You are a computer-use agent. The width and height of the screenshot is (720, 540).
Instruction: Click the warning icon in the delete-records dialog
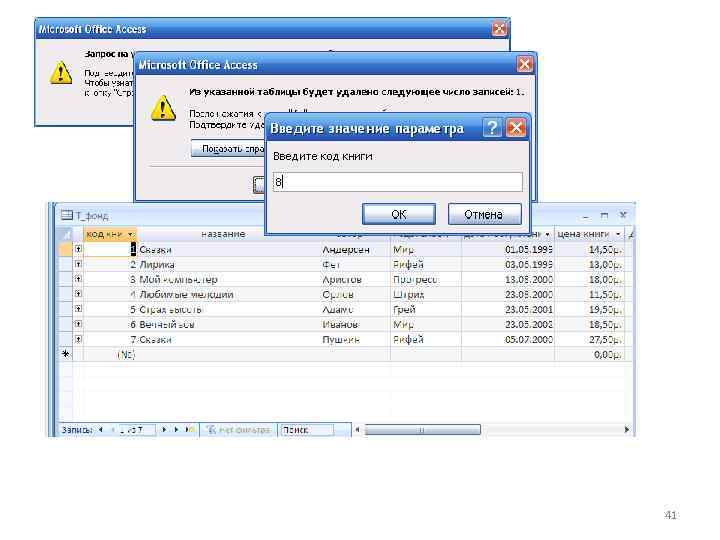click(x=163, y=108)
